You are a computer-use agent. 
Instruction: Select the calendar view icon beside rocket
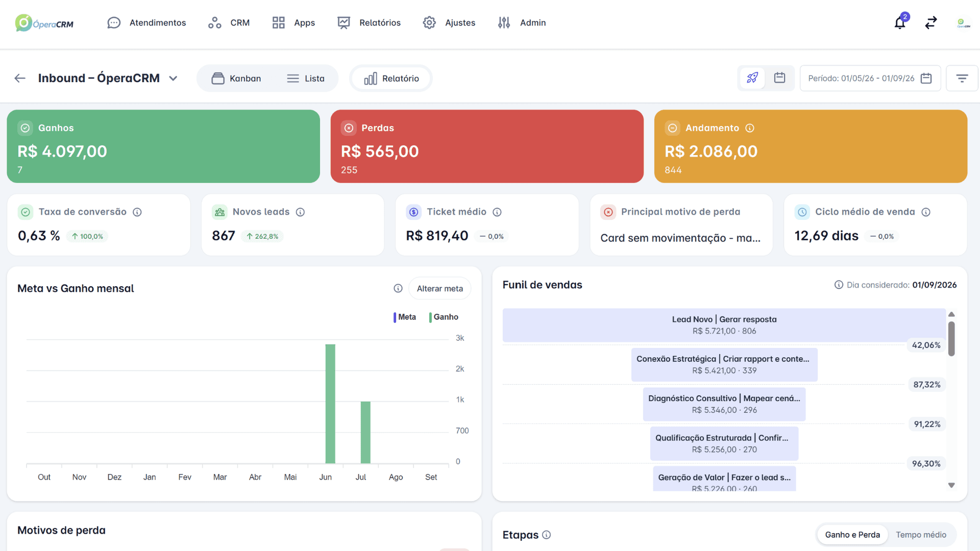point(779,78)
